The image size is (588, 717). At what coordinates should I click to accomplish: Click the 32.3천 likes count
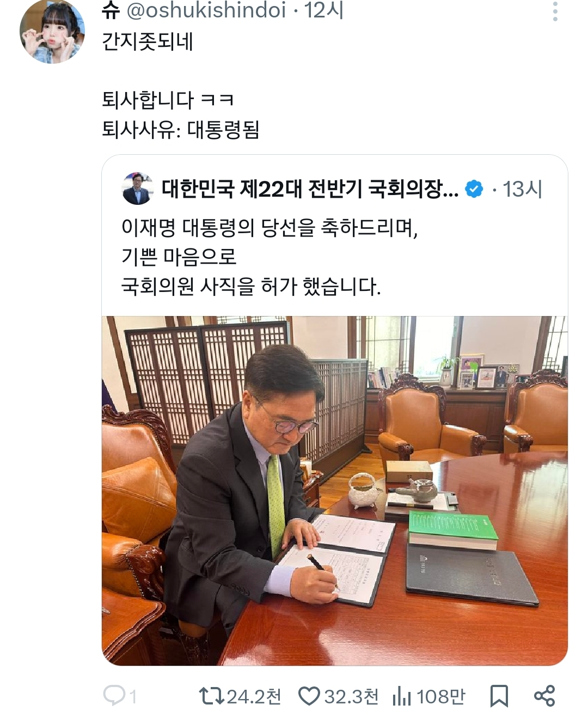352,696
